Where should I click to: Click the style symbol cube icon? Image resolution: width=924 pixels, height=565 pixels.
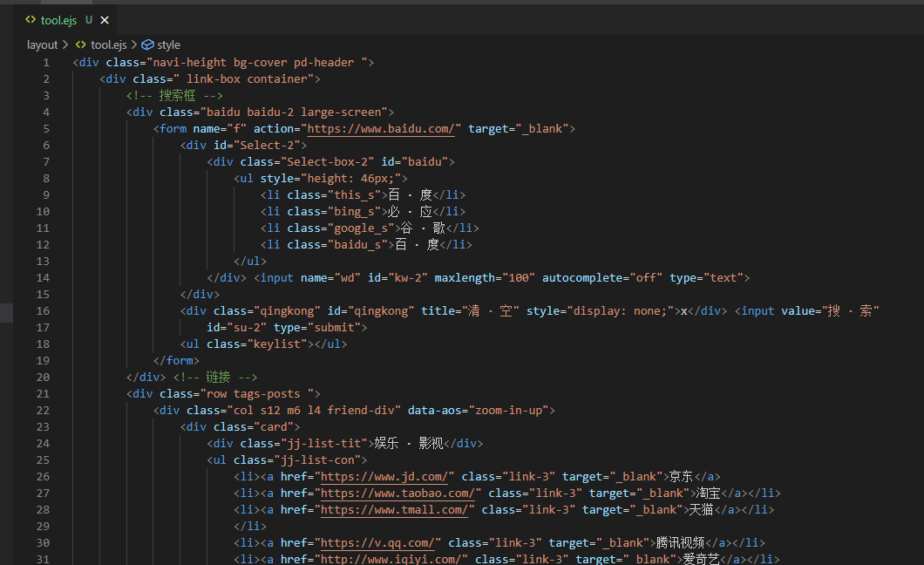tap(148, 44)
